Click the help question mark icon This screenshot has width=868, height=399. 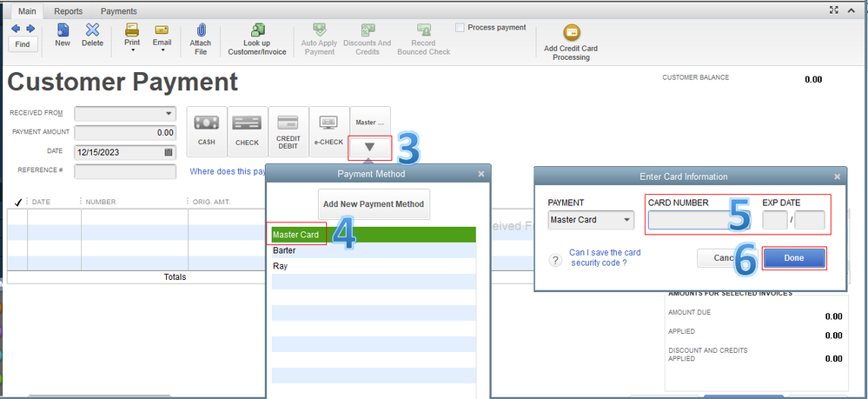point(556,260)
